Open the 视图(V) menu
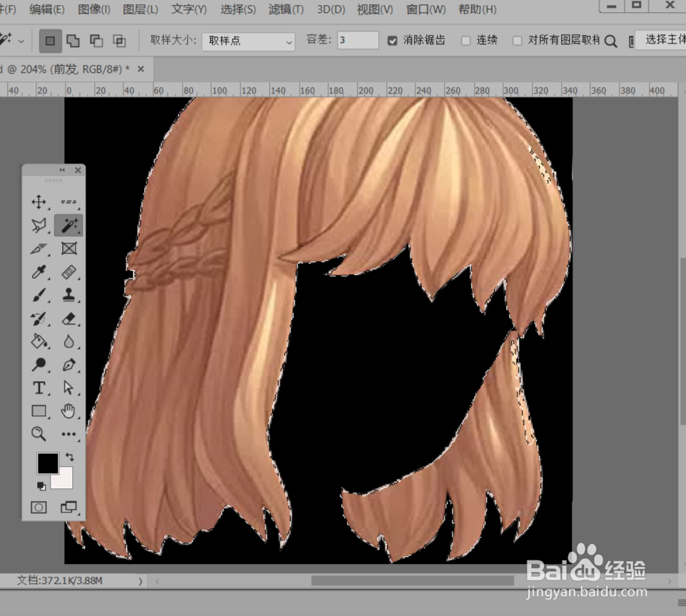 click(375, 9)
